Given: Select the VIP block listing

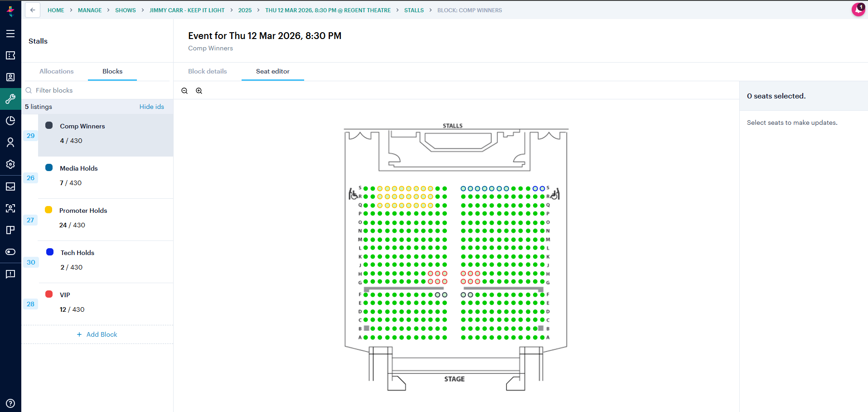Looking at the screenshot, I should (106, 304).
